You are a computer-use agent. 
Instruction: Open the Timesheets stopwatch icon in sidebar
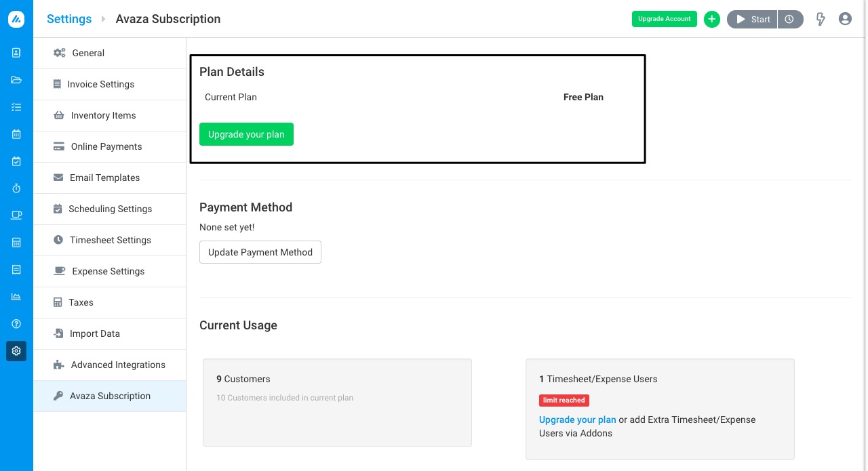click(x=16, y=188)
